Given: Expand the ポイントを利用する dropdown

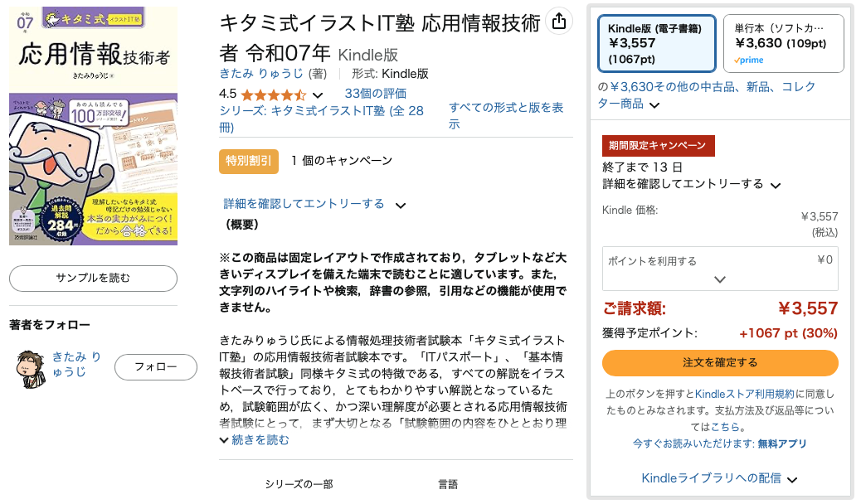Looking at the screenshot, I should [x=720, y=269].
